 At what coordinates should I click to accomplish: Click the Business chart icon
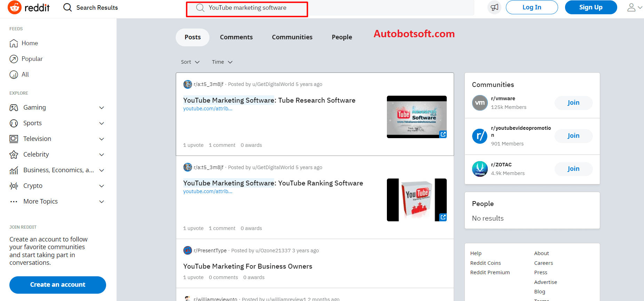(x=14, y=170)
